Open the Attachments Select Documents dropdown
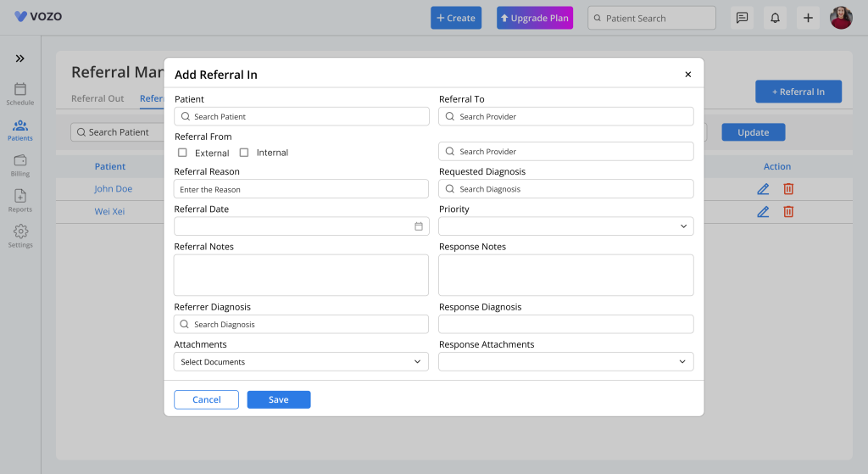 (x=301, y=362)
